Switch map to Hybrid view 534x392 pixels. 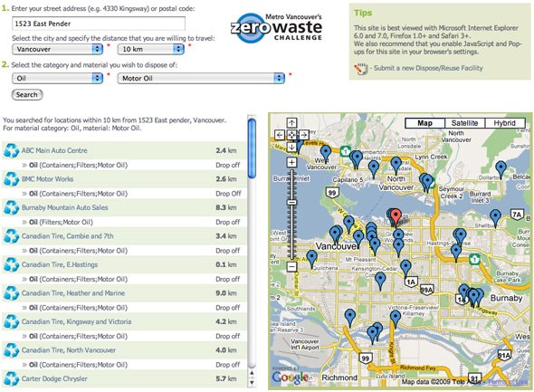coord(505,123)
